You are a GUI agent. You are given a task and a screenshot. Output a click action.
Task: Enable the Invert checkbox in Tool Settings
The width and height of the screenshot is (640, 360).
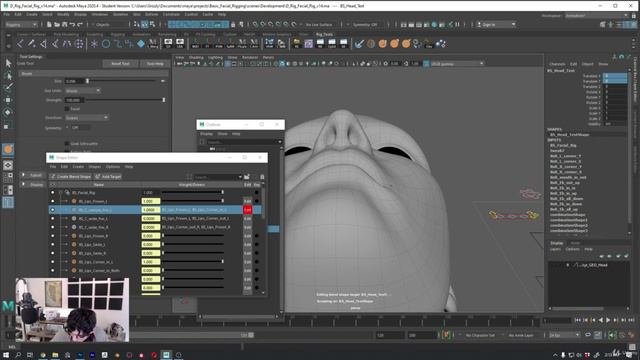(67, 109)
